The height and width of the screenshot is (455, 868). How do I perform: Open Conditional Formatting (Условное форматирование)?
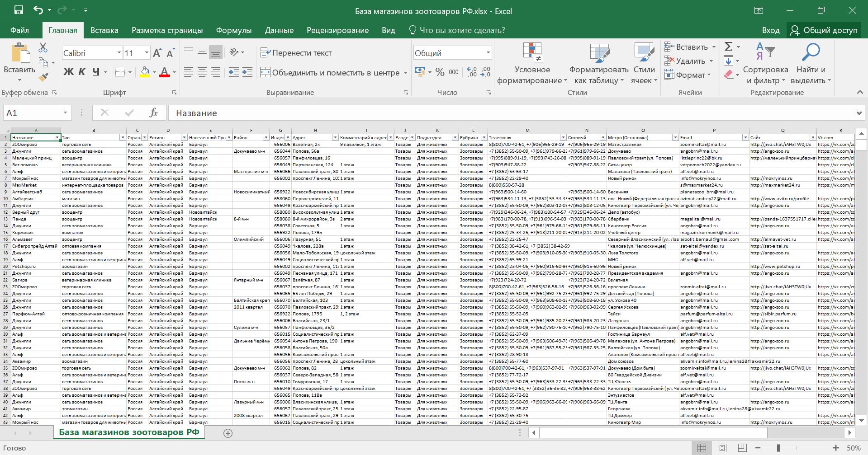532,64
